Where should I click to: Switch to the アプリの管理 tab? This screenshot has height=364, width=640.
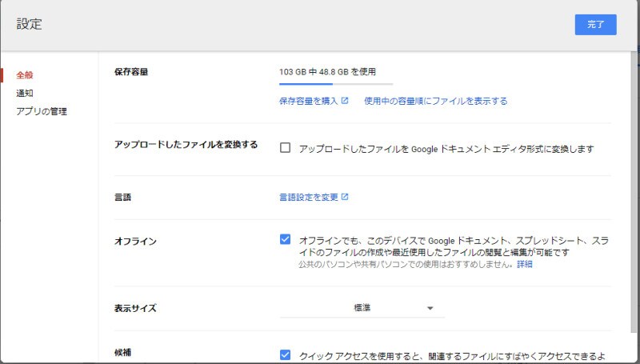pyautogui.click(x=42, y=111)
